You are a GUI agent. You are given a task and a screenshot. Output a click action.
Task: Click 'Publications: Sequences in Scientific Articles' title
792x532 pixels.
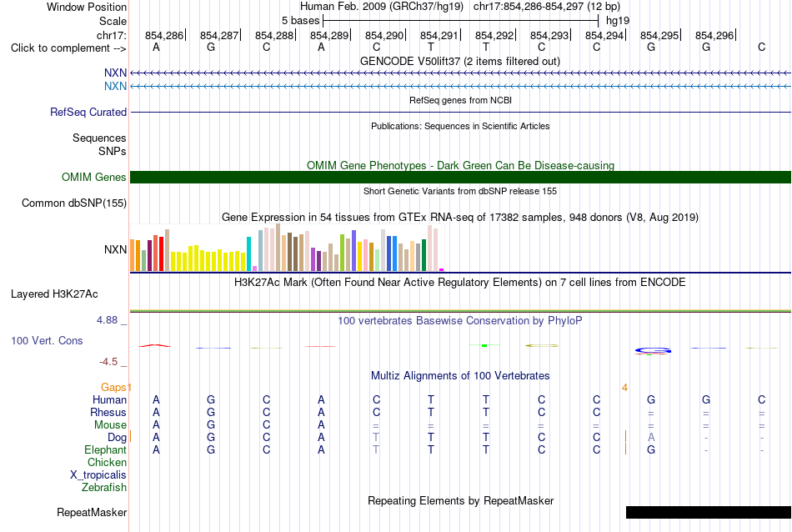460,126
